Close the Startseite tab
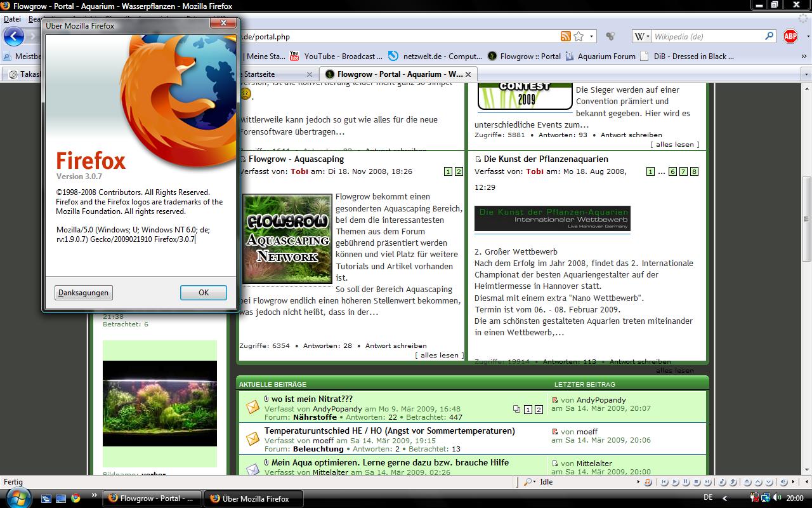Screen dimensions: 812x508 pos(310,74)
